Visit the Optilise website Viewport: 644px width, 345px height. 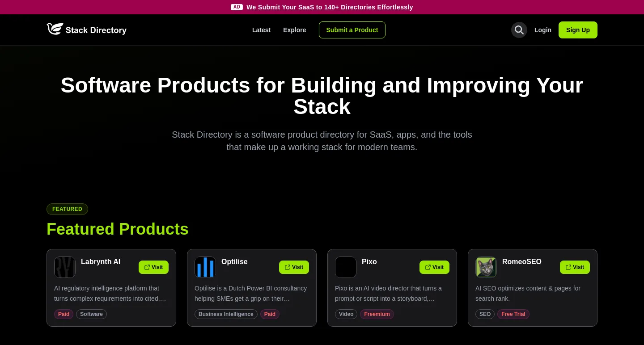click(x=294, y=267)
